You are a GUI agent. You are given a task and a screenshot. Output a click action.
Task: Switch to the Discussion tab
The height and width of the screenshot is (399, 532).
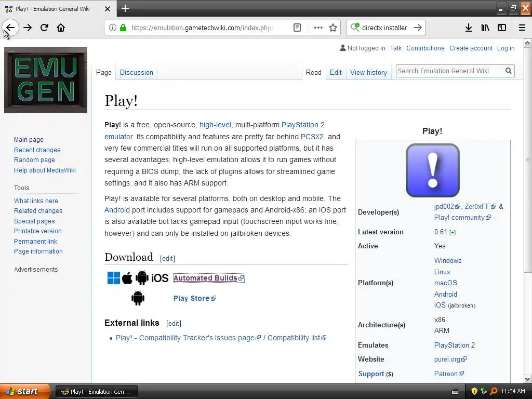(x=137, y=72)
